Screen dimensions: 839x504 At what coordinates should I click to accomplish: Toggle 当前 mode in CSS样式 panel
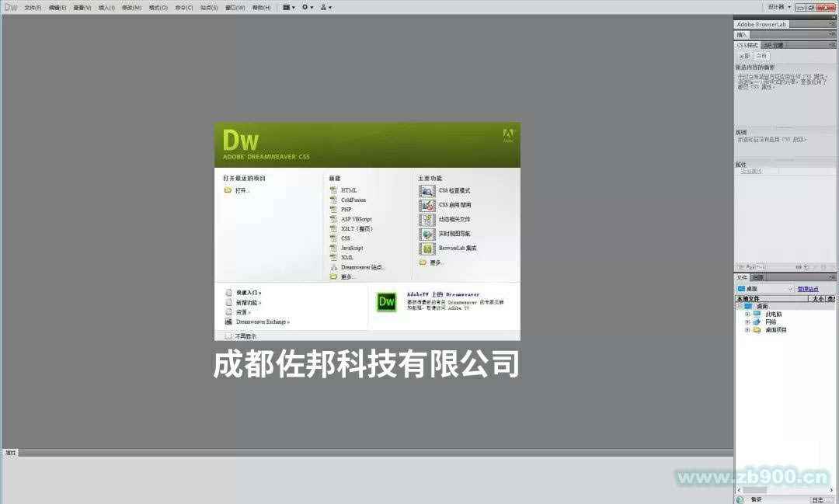[x=761, y=55]
